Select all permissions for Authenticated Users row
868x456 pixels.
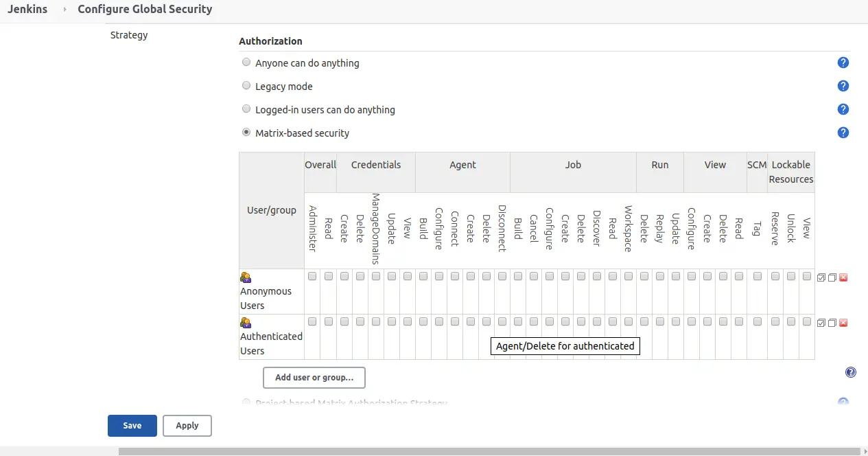[x=821, y=323]
